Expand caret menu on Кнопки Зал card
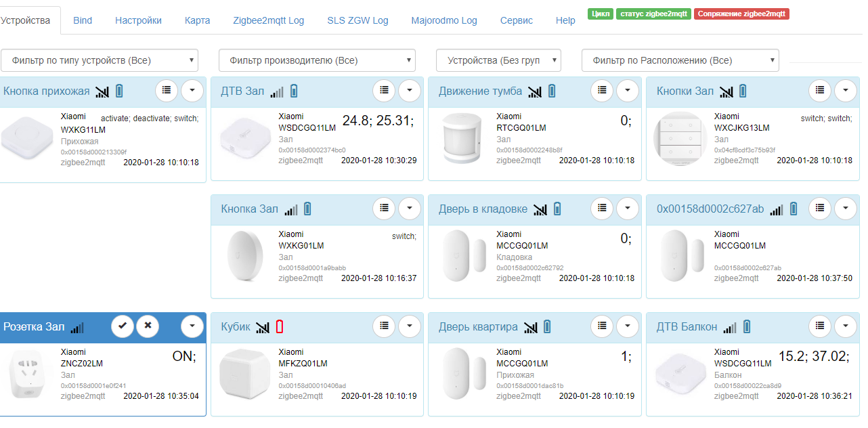 pyautogui.click(x=845, y=89)
